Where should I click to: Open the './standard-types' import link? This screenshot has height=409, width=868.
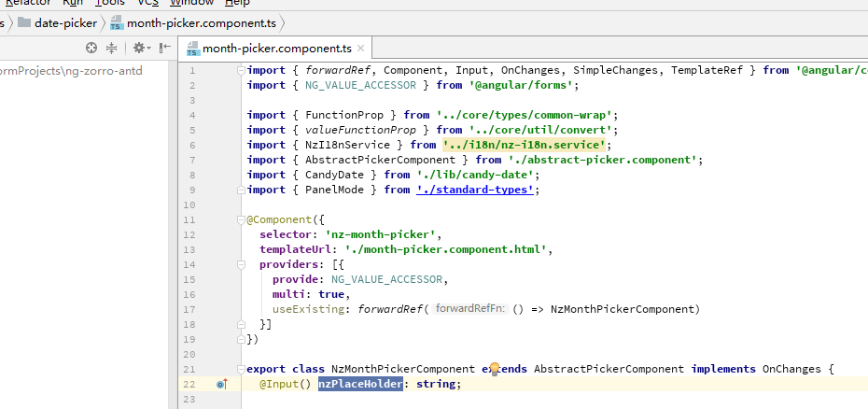pyautogui.click(x=475, y=190)
